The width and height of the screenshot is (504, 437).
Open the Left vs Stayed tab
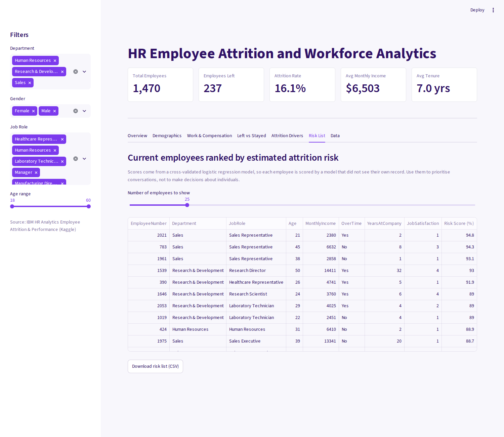(252, 136)
